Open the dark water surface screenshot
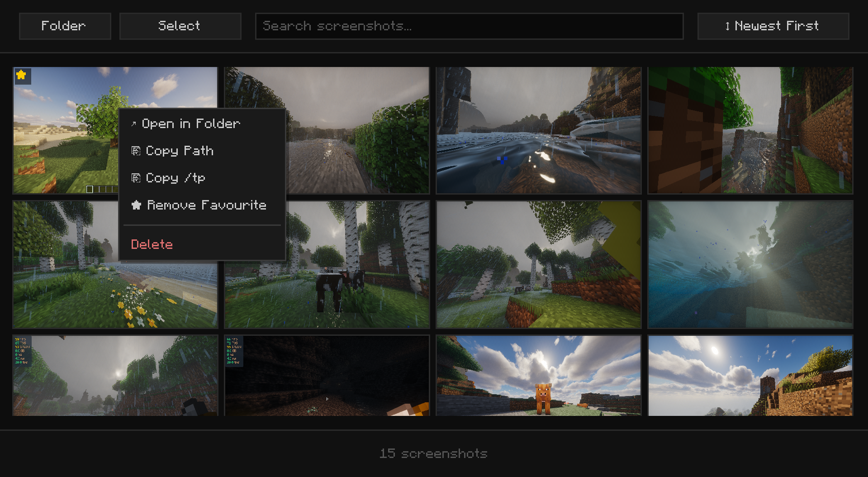The image size is (868, 477). coord(538,130)
